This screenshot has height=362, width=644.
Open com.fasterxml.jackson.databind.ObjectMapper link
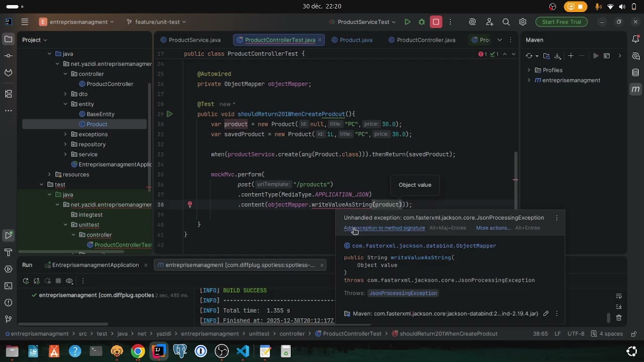pos(424,246)
